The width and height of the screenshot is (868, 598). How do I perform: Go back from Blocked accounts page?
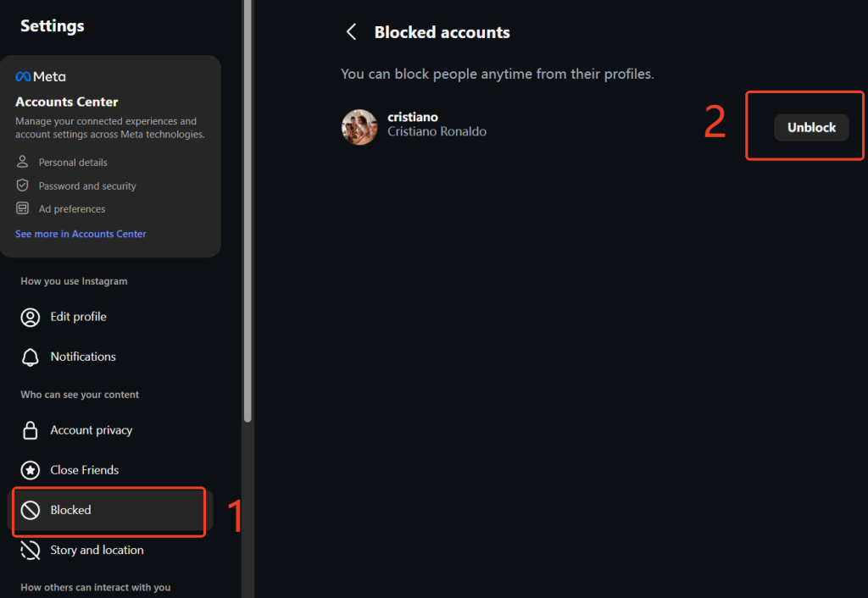click(x=351, y=31)
